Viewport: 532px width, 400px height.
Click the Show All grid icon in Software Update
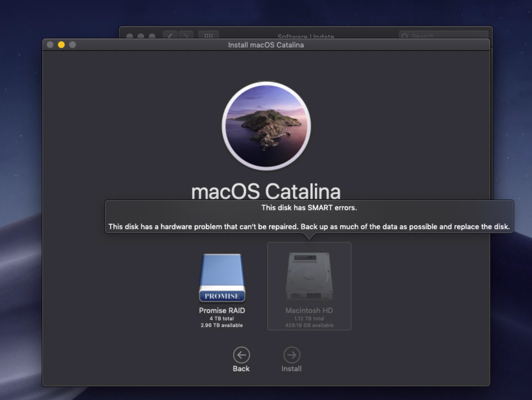208,36
